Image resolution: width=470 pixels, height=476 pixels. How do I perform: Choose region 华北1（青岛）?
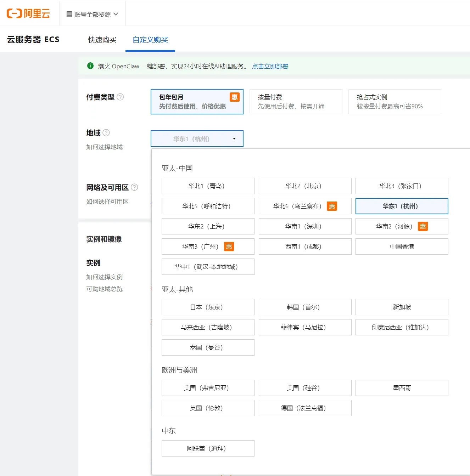pyautogui.click(x=208, y=186)
